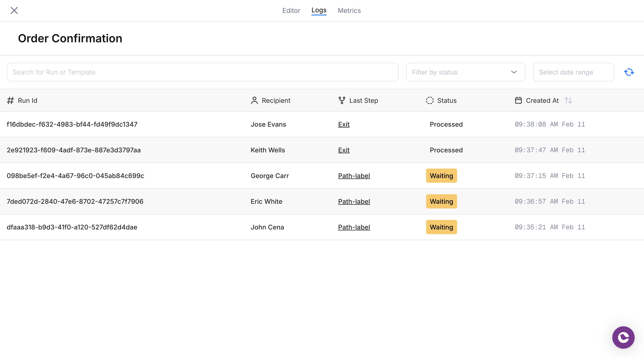Close the workflow view with the X icon
Viewport: 644px width, 358px height.
(x=14, y=10)
